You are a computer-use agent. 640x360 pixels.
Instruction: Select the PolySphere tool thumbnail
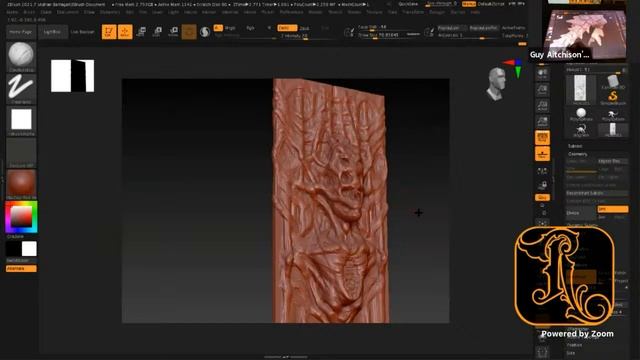click(581, 114)
